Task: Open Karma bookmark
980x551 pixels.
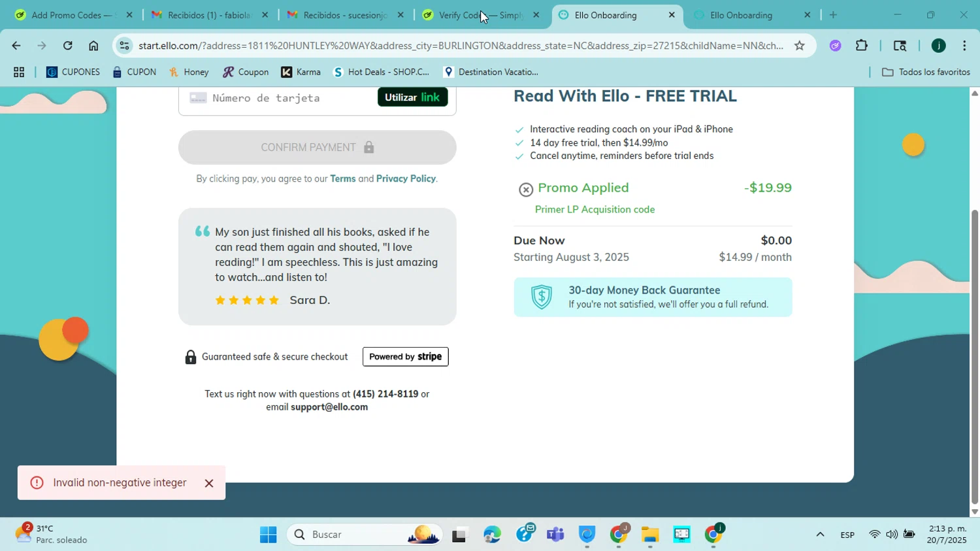Action: 301,72
